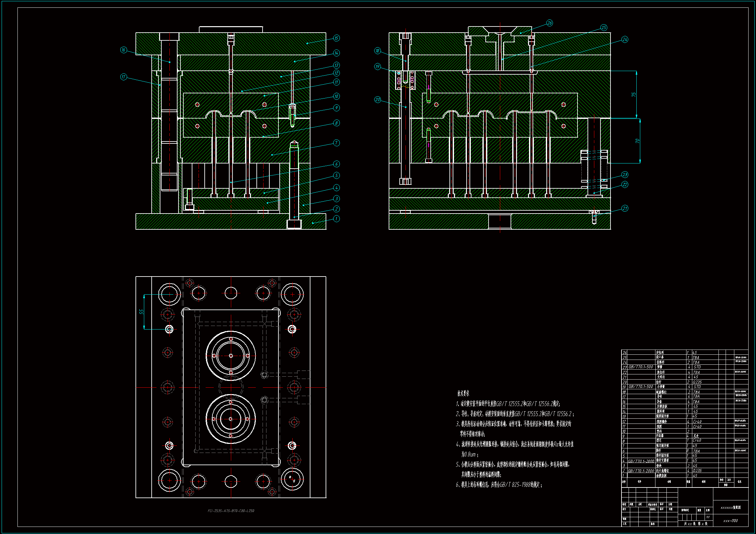Select the Q235 material cell in row 2

pyautogui.click(x=697, y=471)
